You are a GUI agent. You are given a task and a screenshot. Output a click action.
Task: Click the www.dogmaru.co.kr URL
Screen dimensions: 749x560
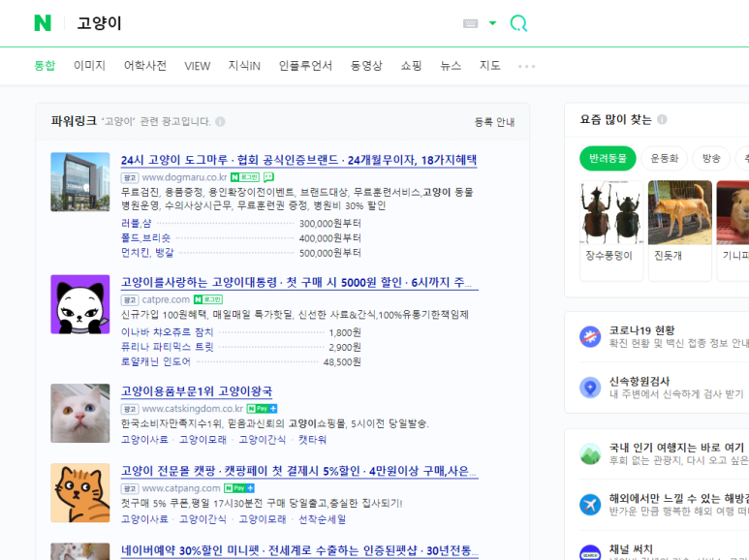click(x=184, y=177)
